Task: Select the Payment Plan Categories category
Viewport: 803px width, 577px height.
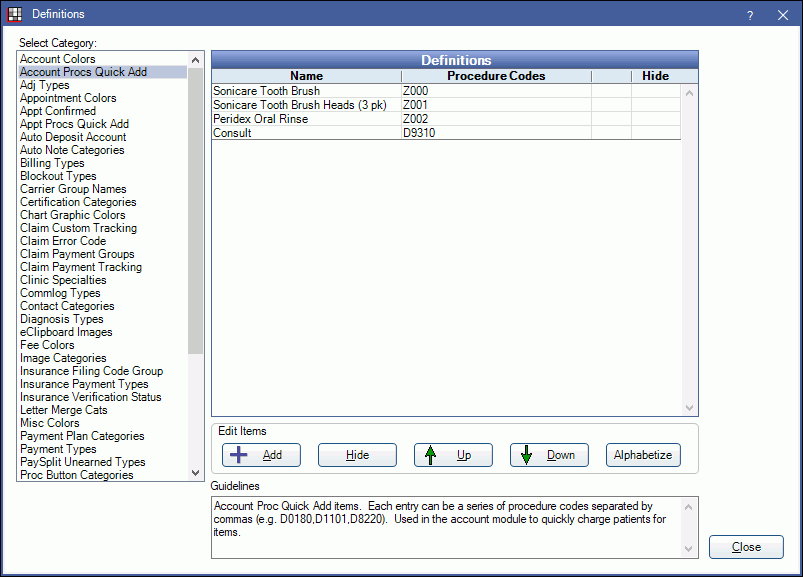Action: click(x=102, y=436)
